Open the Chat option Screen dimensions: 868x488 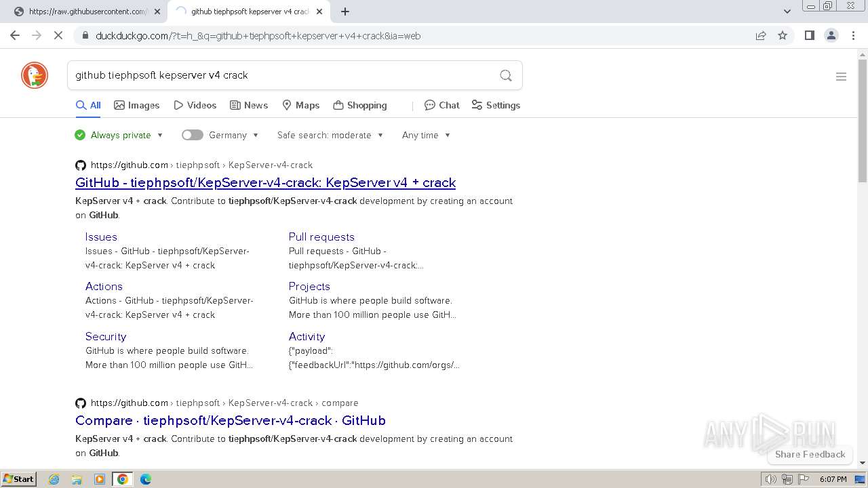(x=442, y=105)
